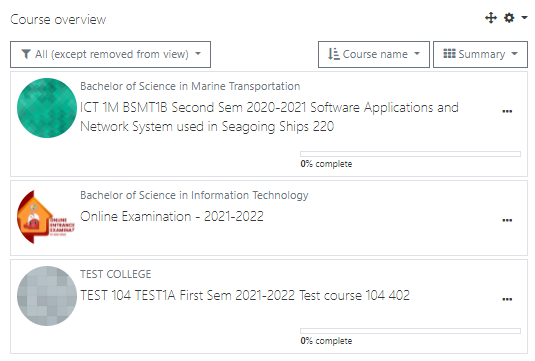This screenshot has height=361, width=535.
Task: Open the block settings gear icon
Action: tap(509, 18)
